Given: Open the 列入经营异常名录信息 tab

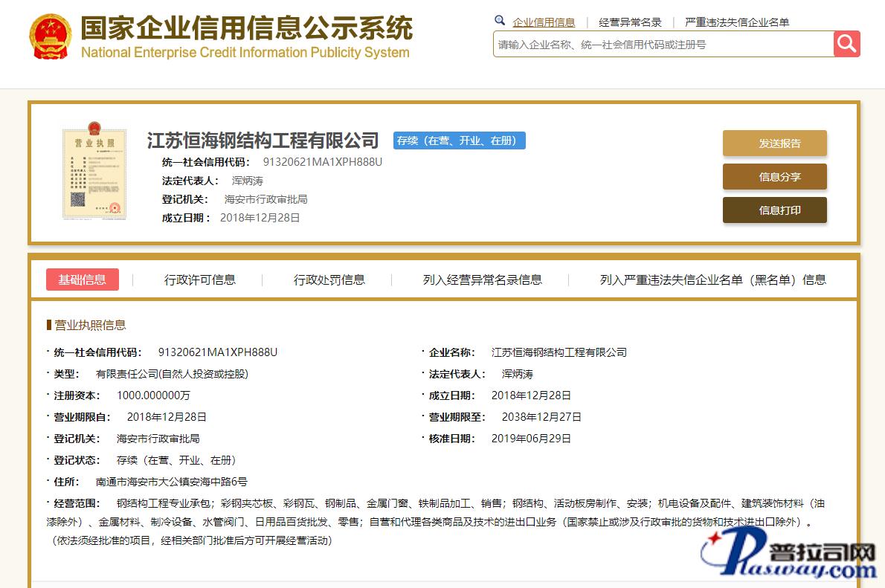Looking at the screenshot, I should pyautogui.click(x=482, y=280).
